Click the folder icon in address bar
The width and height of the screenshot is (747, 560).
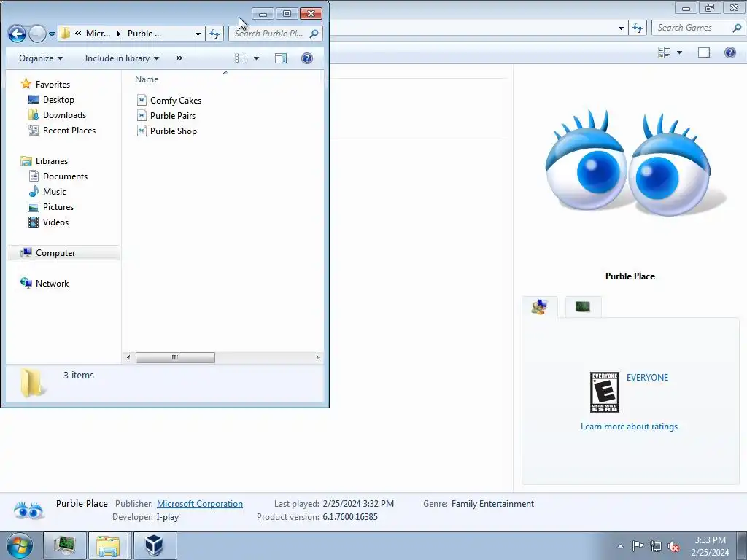[x=65, y=34]
